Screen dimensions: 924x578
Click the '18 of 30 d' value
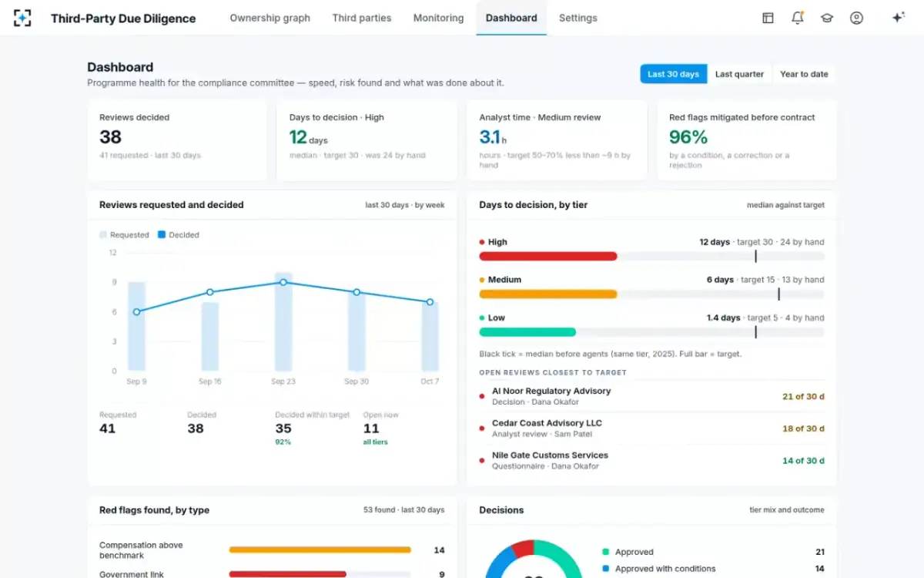coord(803,428)
